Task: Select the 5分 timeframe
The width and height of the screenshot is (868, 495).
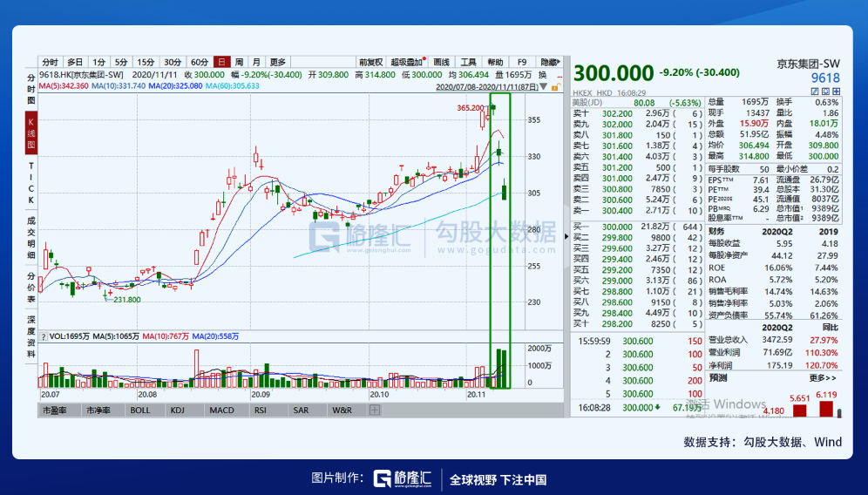Action: pyautogui.click(x=121, y=62)
